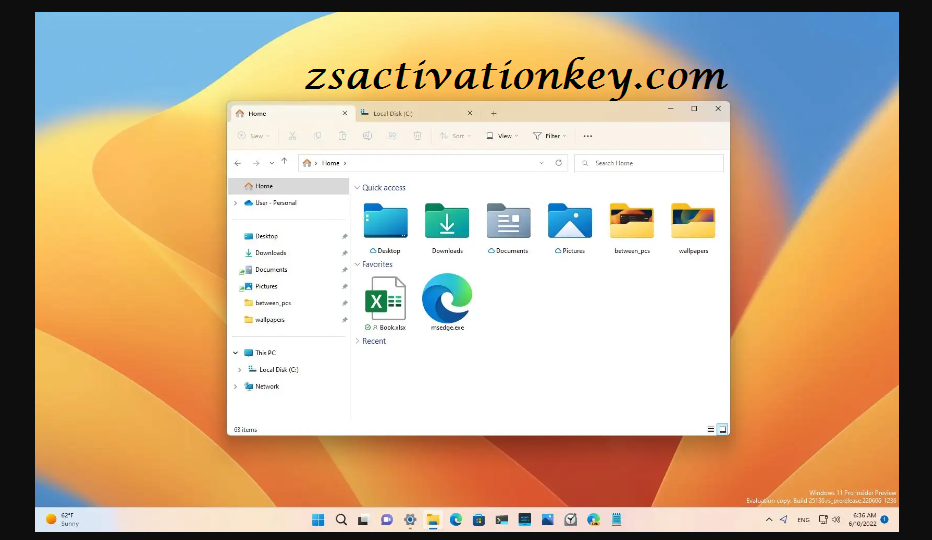The width and height of the screenshot is (932, 540).
Task: Close the Home tab
Action: 345,113
